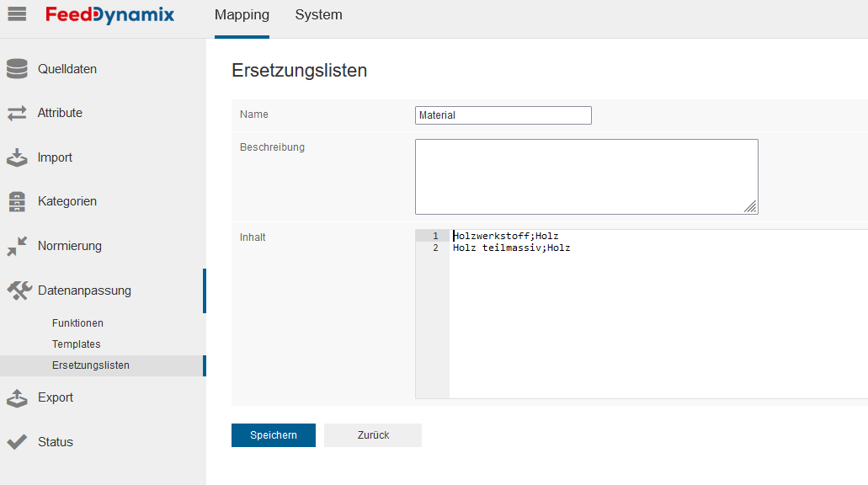Image resolution: width=868 pixels, height=485 pixels.
Task: Switch to the System tab
Action: [x=318, y=15]
